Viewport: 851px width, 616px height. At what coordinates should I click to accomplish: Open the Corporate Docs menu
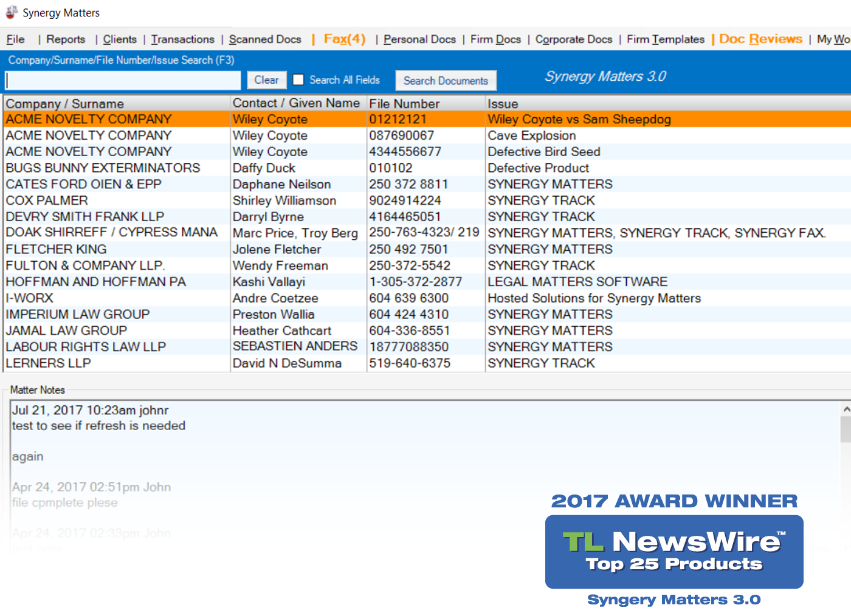click(x=574, y=39)
